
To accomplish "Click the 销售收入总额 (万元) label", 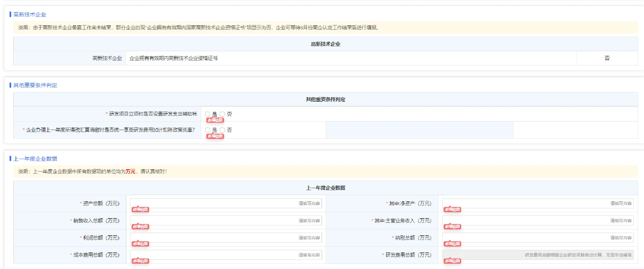I will [x=96, y=220].
